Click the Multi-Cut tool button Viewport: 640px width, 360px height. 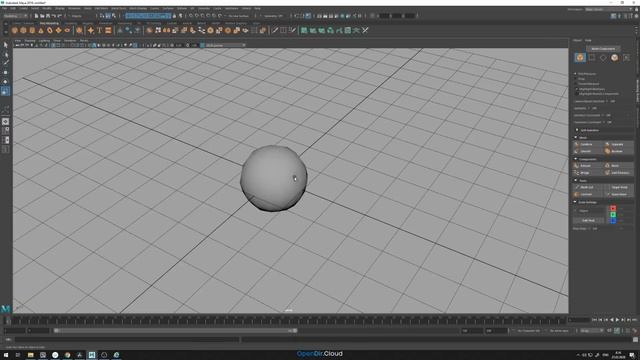(x=588, y=187)
